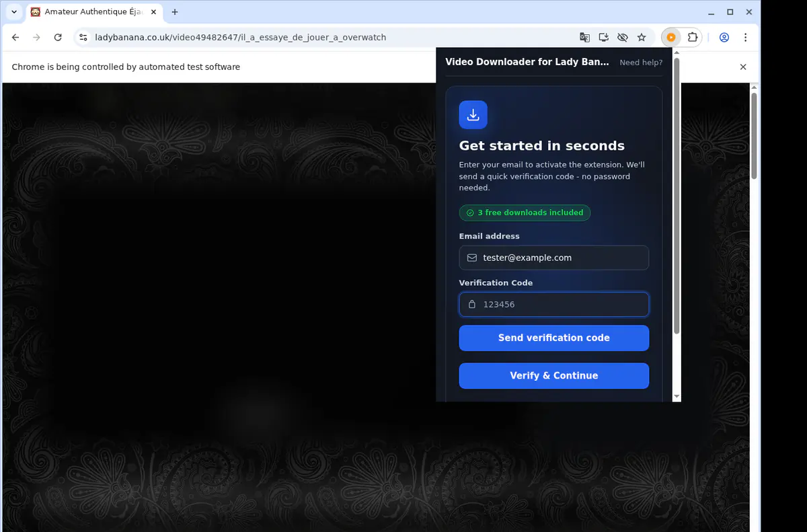Click the install app icon in address bar
This screenshot has width=807, height=532.
coord(604,38)
